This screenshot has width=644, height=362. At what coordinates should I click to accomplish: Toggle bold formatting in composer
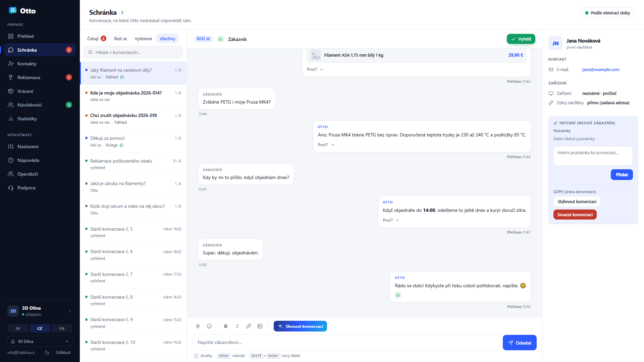(x=226, y=326)
